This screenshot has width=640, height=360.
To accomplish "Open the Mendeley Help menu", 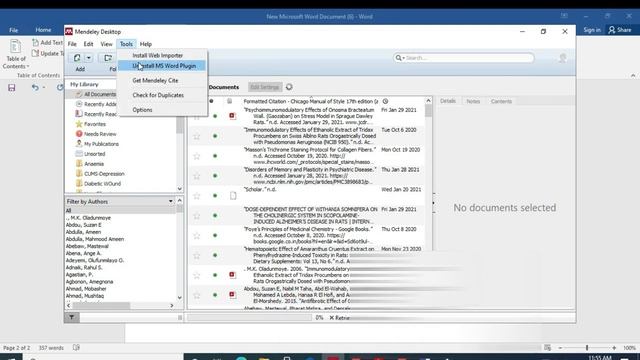I will 146,44.
